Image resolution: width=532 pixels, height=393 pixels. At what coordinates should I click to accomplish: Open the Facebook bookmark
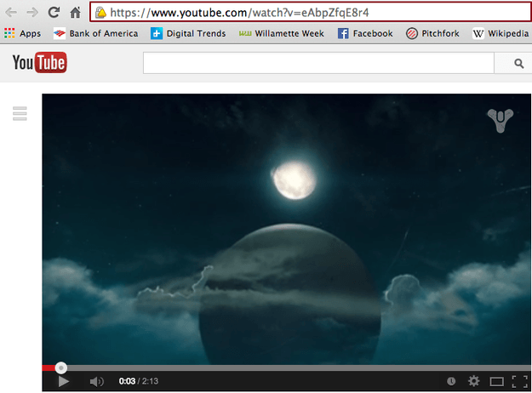point(365,33)
